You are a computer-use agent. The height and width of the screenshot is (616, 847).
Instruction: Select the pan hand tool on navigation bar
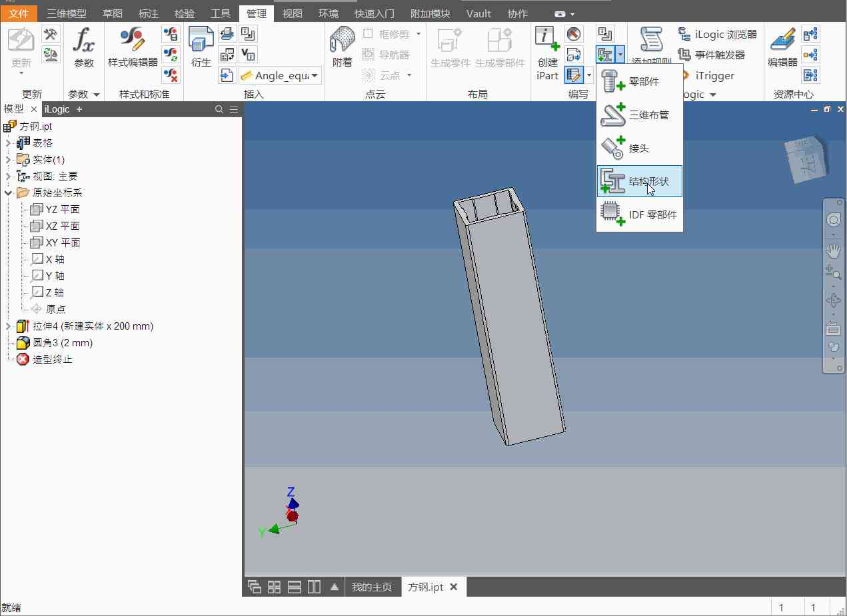pyautogui.click(x=834, y=250)
